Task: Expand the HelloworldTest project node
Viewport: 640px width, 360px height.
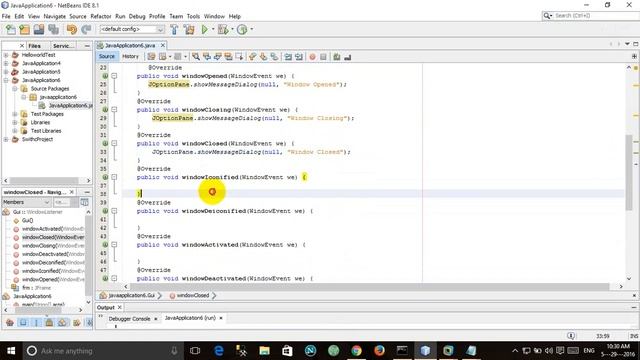Action: [x=6, y=55]
